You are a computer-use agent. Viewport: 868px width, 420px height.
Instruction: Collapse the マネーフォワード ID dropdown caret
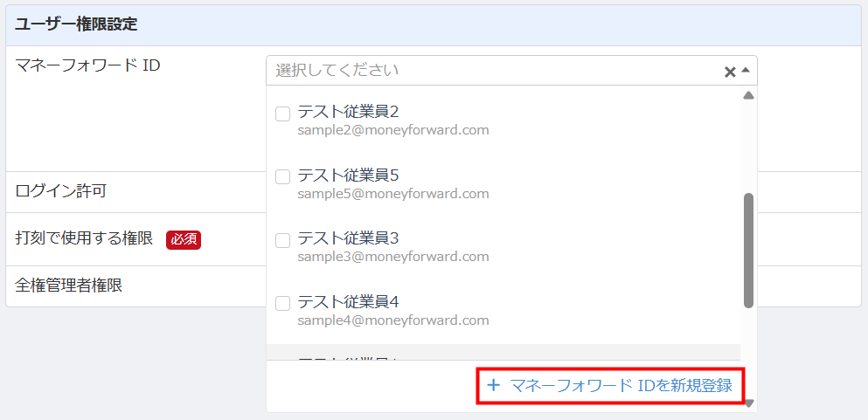(x=746, y=70)
